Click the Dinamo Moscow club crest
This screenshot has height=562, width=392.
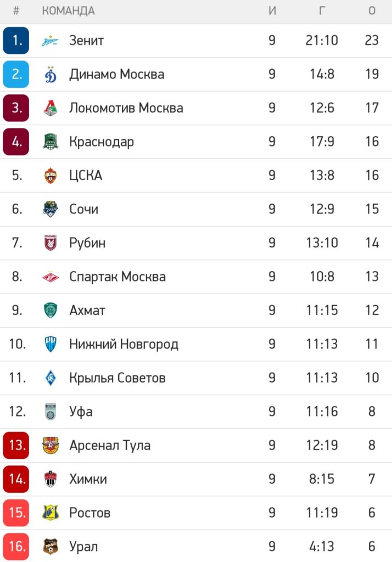(51, 74)
